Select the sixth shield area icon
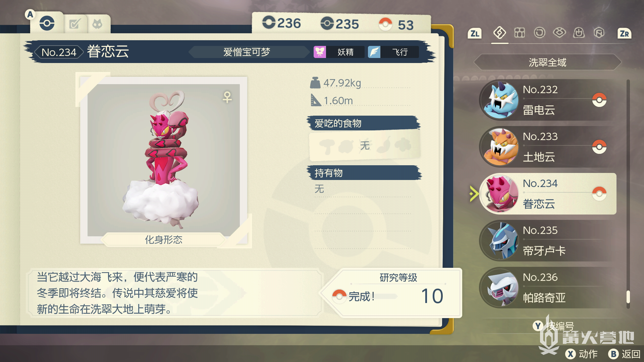The width and height of the screenshot is (644, 362). (599, 33)
